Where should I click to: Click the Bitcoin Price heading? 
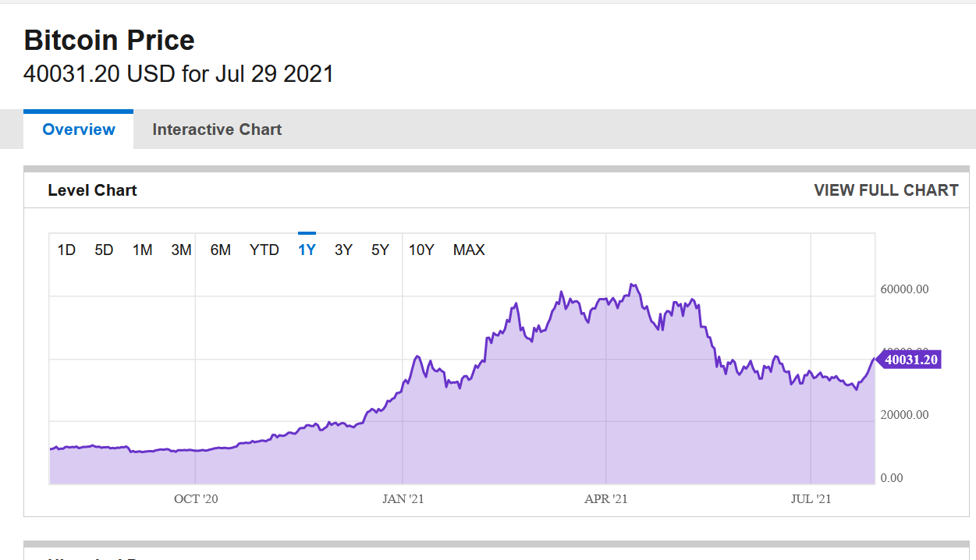click(x=109, y=40)
